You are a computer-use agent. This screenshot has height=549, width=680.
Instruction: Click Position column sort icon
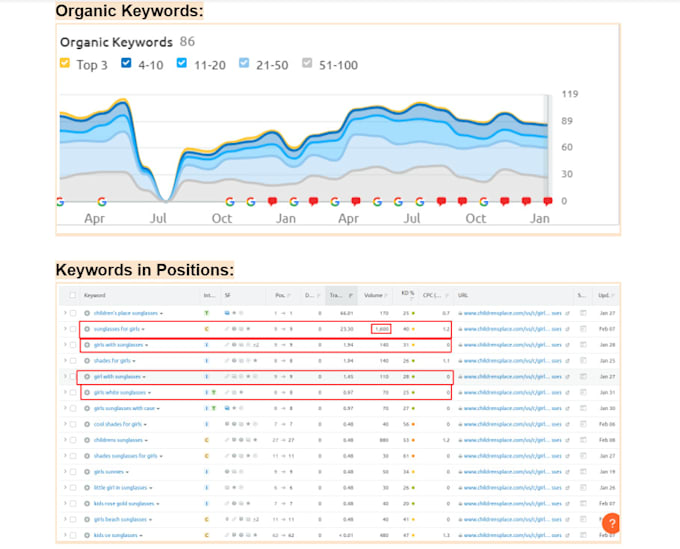click(289, 296)
